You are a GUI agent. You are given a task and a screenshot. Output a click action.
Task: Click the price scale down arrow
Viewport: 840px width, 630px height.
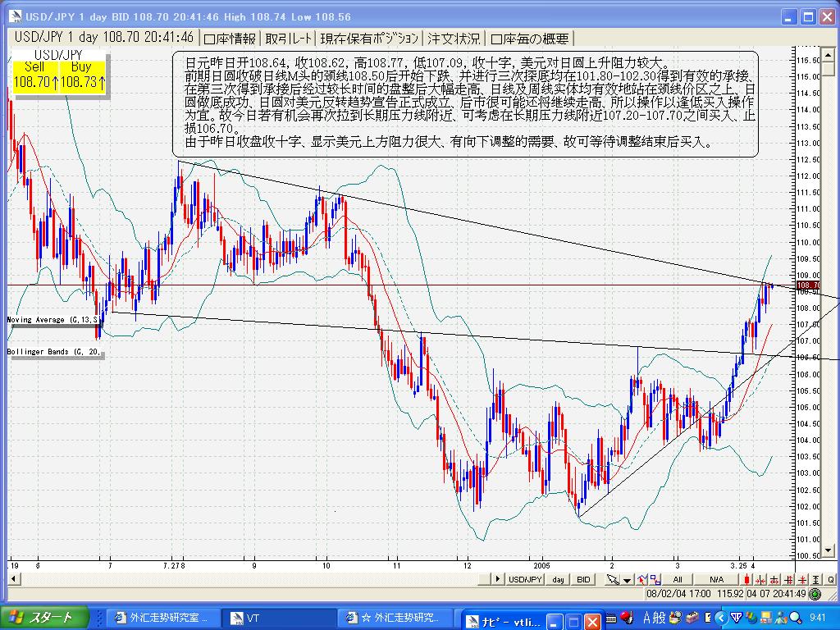coord(829,550)
